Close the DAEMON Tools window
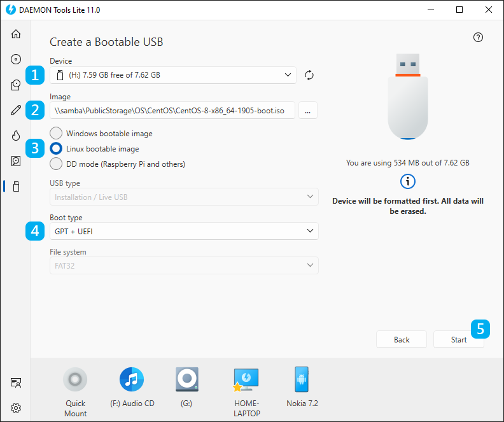504x422 pixels. click(489, 10)
